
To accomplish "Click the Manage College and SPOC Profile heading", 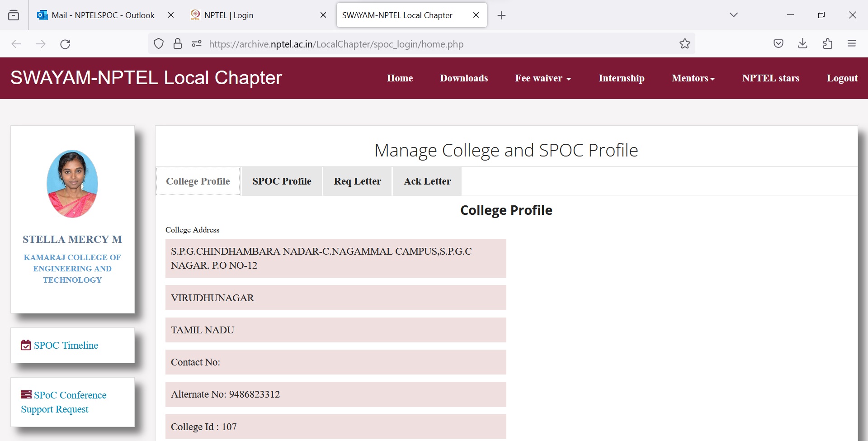I will [x=506, y=150].
